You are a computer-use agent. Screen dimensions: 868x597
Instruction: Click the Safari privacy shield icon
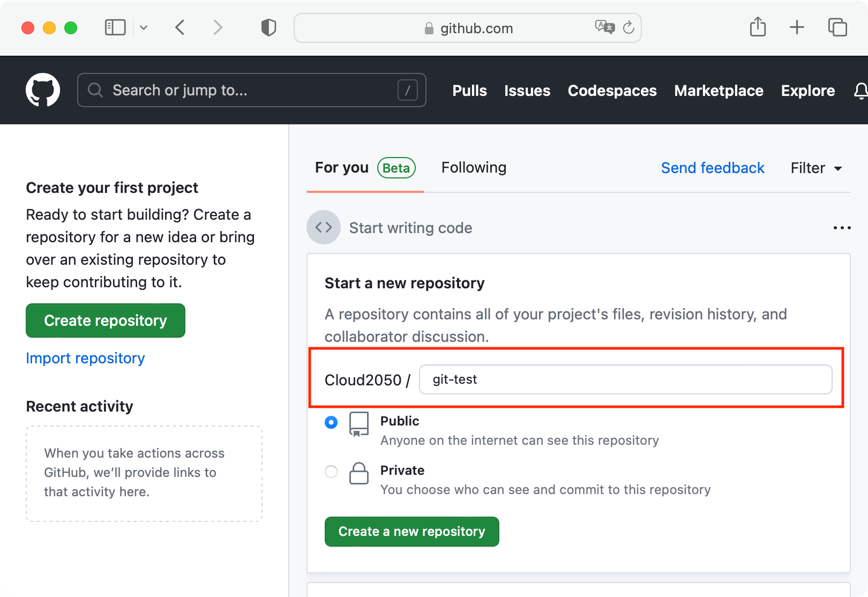(x=268, y=27)
